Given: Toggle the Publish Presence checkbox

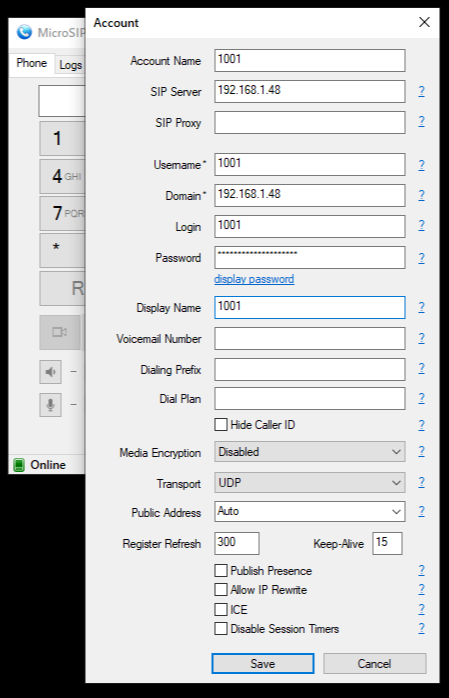Looking at the screenshot, I should coord(221,570).
